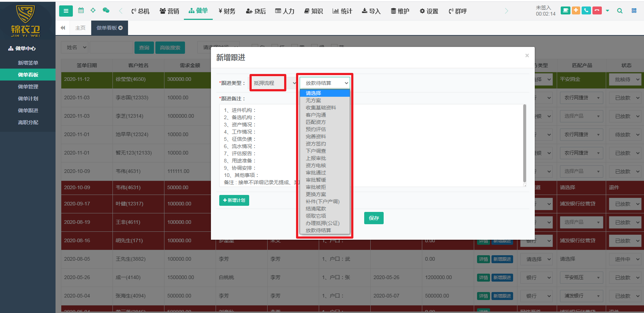644x313 pixels.
Task: Toggle the green hamburger sidebar menu button
Action: [66, 11]
